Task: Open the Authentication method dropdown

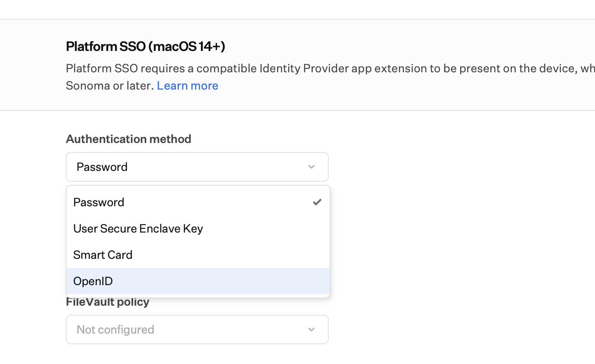Action: click(x=197, y=167)
